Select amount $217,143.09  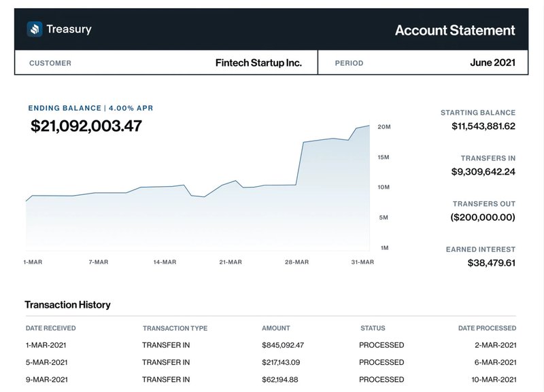(x=281, y=363)
